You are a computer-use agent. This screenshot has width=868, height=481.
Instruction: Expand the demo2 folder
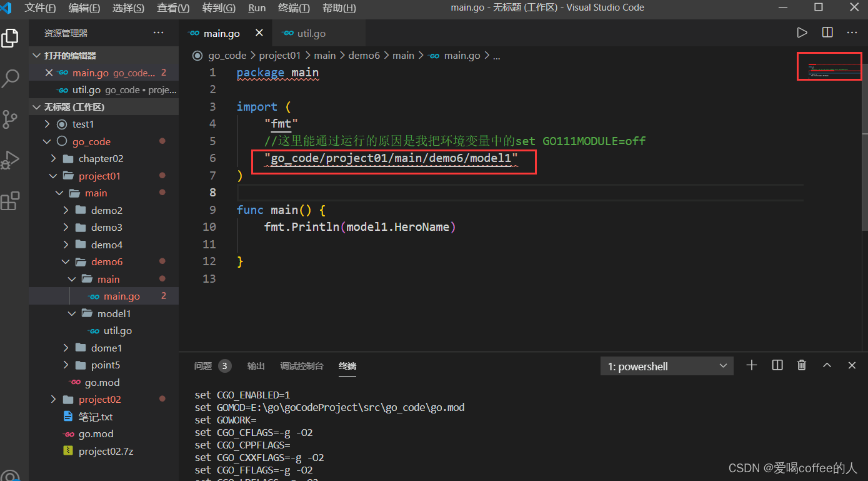tap(104, 210)
